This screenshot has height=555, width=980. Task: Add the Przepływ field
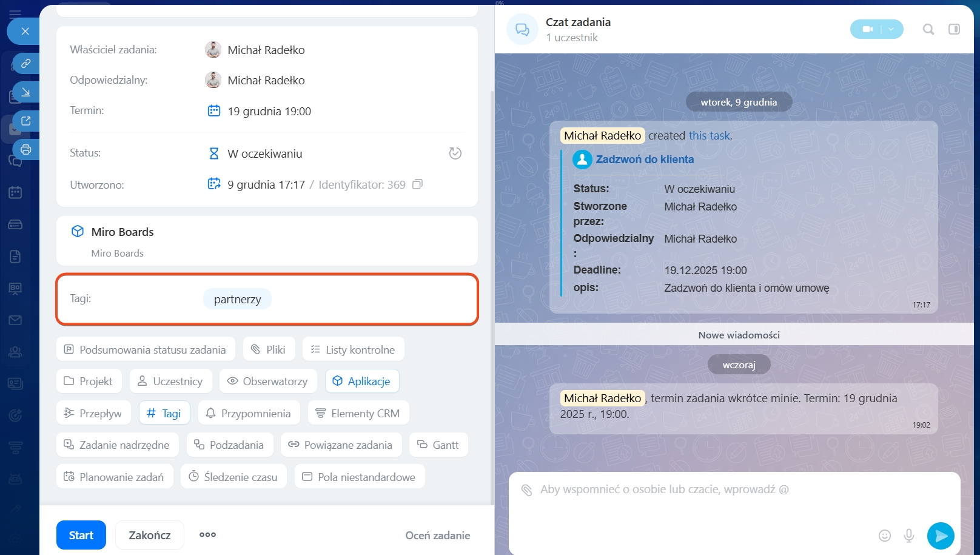click(x=93, y=413)
